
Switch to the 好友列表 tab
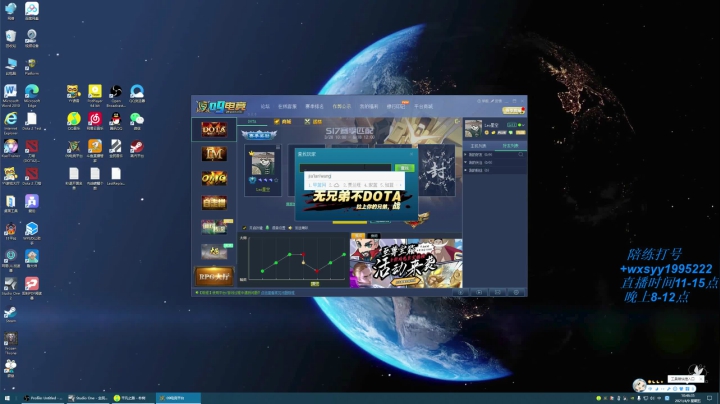510,146
